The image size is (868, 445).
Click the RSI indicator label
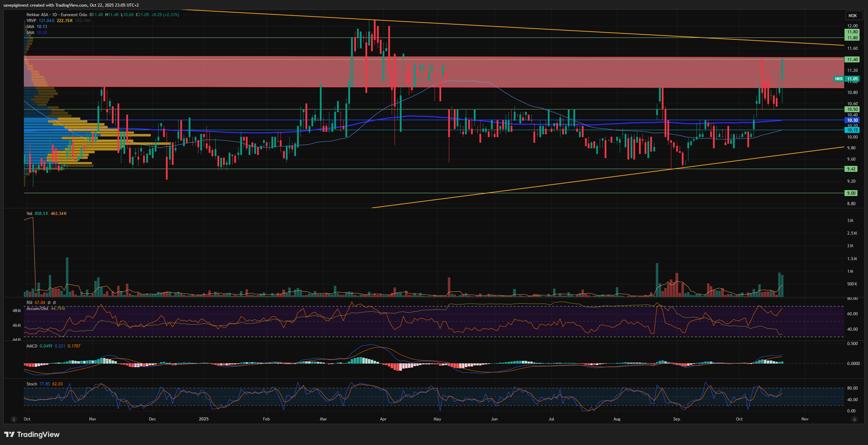point(29,303)
